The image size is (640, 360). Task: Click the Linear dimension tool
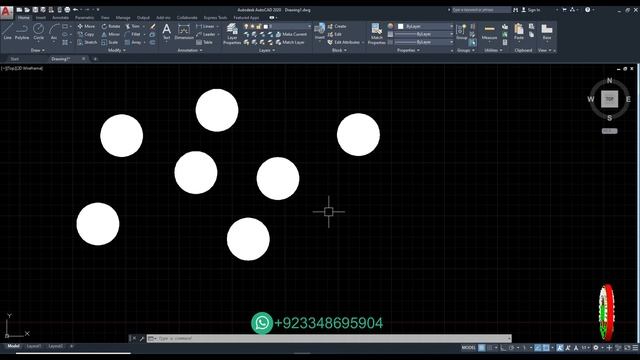(205, 26)
